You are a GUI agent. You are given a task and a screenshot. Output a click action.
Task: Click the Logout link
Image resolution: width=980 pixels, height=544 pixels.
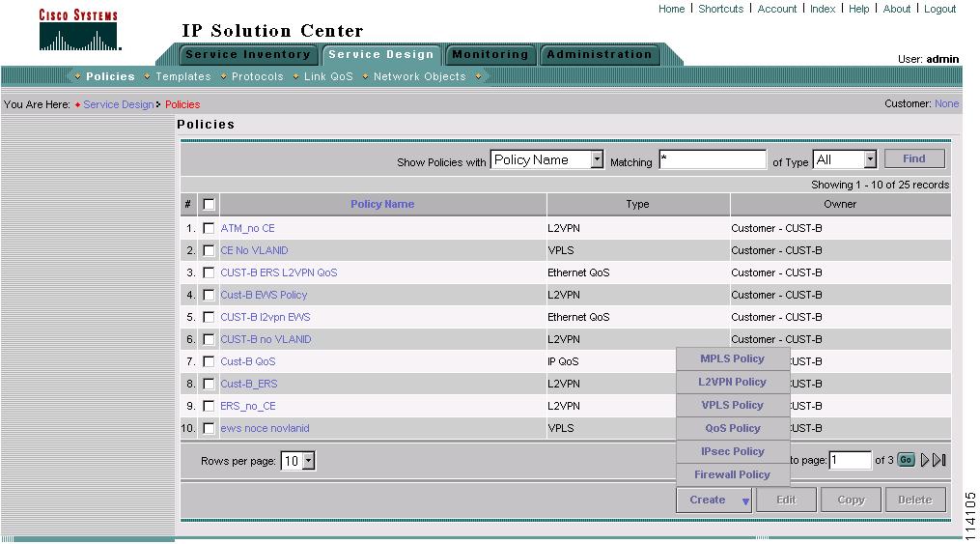[940, 9]
